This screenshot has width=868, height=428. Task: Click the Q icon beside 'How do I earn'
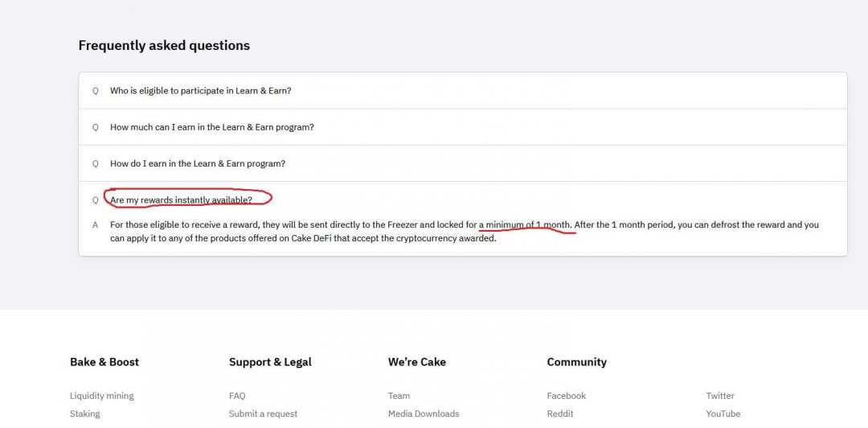tap(95, 163)
